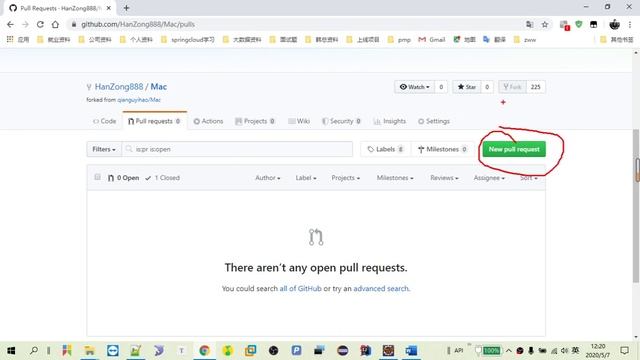This screenshot has height=360, width=640.
Task: Expand the Sort dropdown
Action: [529, 178]
